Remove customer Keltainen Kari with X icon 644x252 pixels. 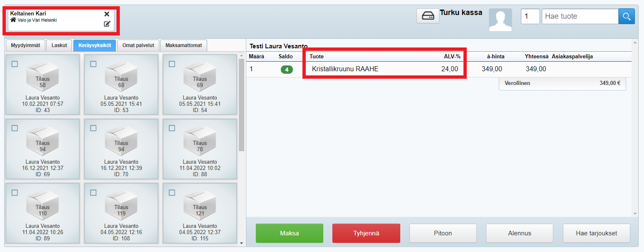[107, 14]
